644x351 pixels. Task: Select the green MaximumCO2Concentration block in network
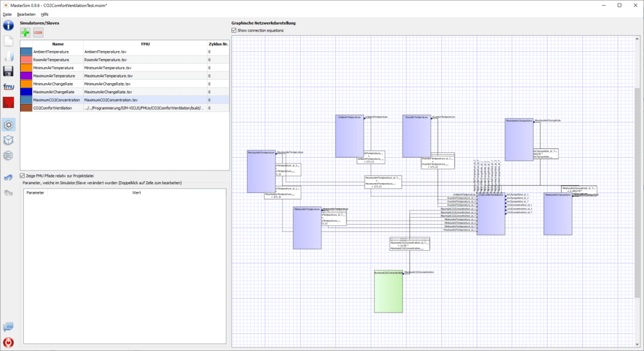click(389, 291)
